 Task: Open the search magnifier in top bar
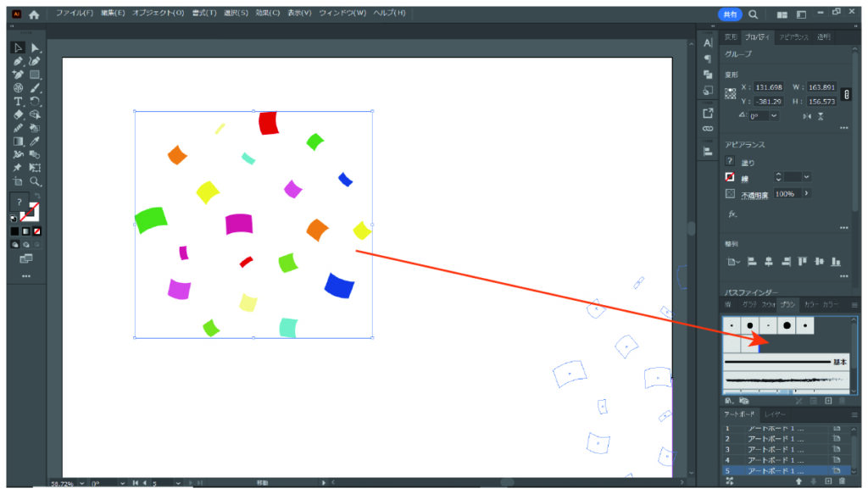[x=753, y=14]
